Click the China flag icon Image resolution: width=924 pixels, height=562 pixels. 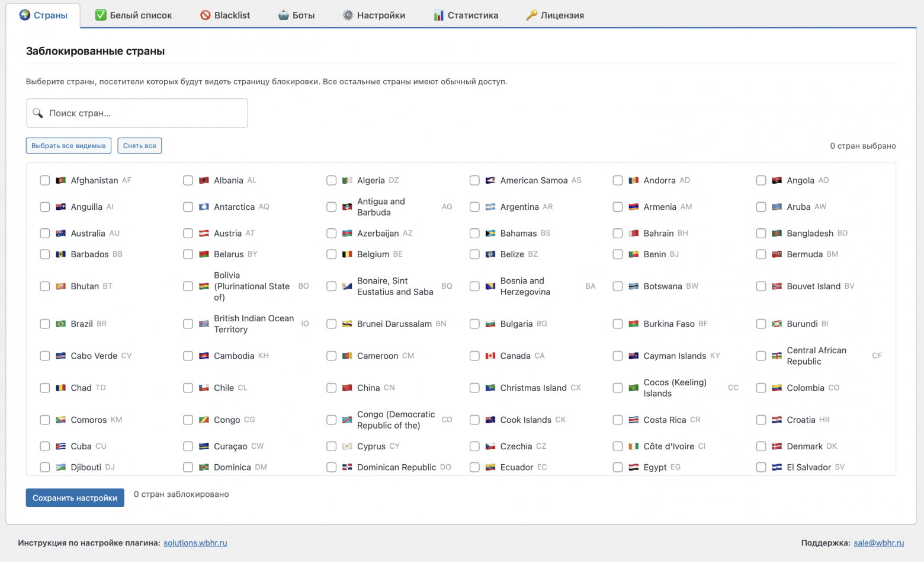(347, 388)
